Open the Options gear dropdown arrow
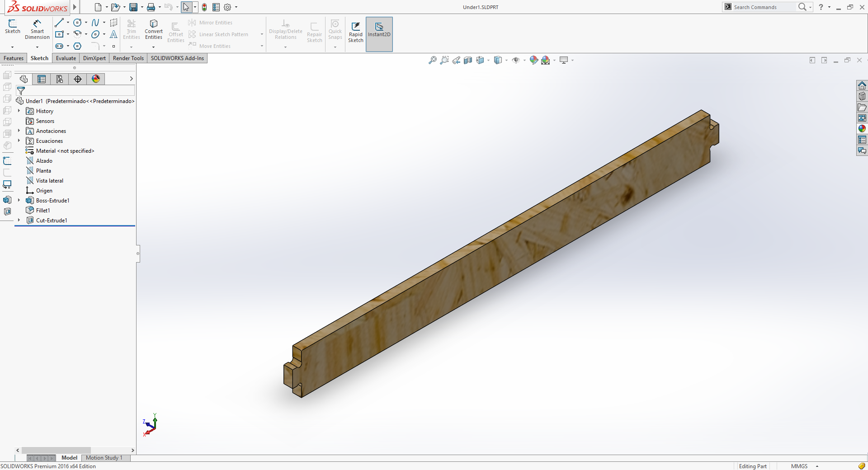This screenshot has height=470, width=868. (236, 7)
